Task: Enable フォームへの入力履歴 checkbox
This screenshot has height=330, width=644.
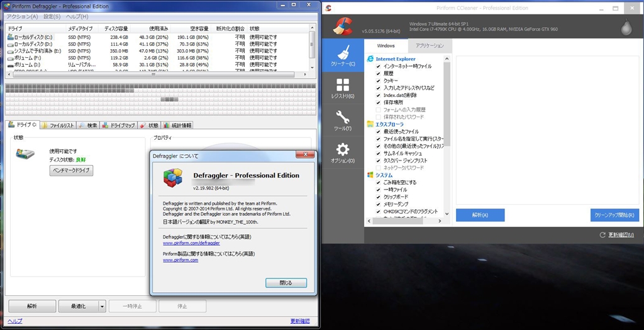Action: (x=378, y=110)
